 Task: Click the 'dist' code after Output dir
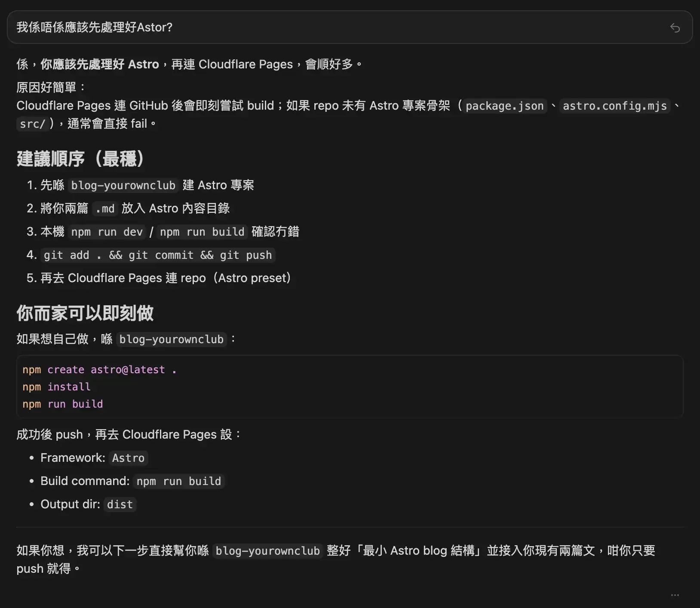[120, 504]
